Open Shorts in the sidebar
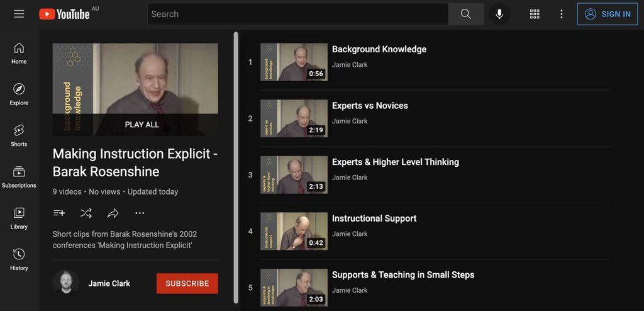The height and width of the screenshot is (311, 644). coord(19,136)
